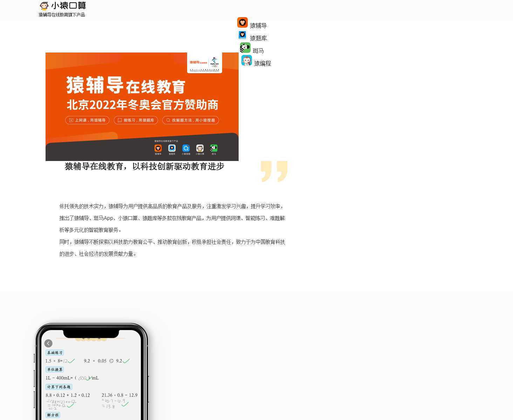Open the 猿辅导 text link
Viewport: 513px width, 420px height.
(x=258, y=26)
